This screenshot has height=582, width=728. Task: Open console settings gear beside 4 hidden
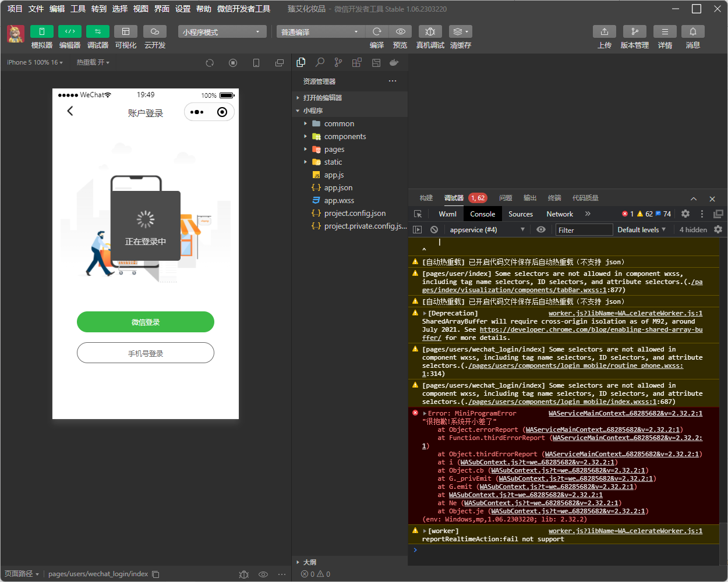click(x=718, y=229)
